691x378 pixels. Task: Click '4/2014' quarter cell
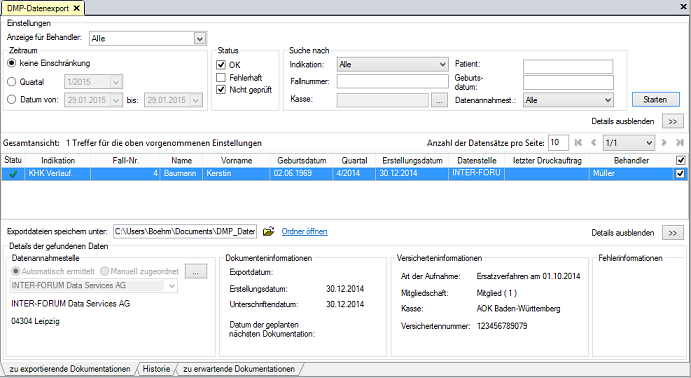(354, 174)
